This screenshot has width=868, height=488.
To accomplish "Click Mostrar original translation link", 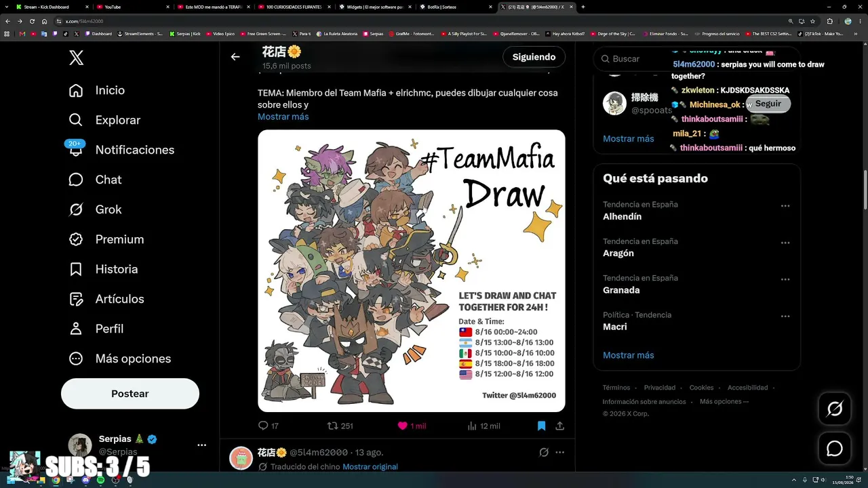I will click(370, 466).
